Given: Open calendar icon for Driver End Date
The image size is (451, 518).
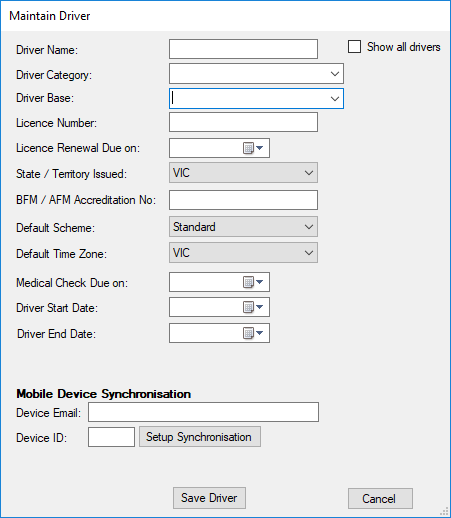Looking at the screenshot, I should point(253,333).
